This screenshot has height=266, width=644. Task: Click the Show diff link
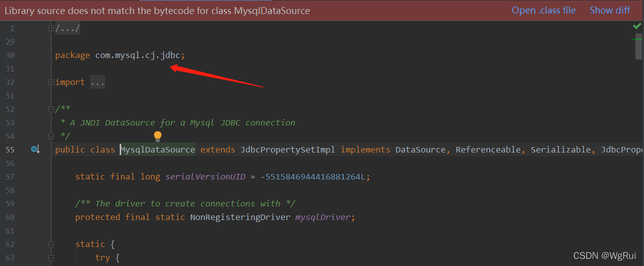(609, 10)
